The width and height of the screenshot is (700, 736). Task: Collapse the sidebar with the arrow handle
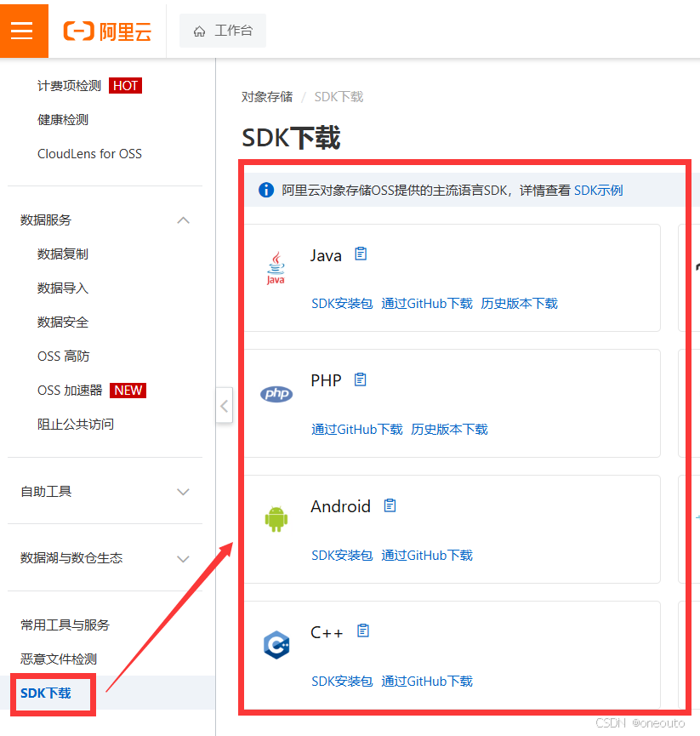click(x=225, y=406)
